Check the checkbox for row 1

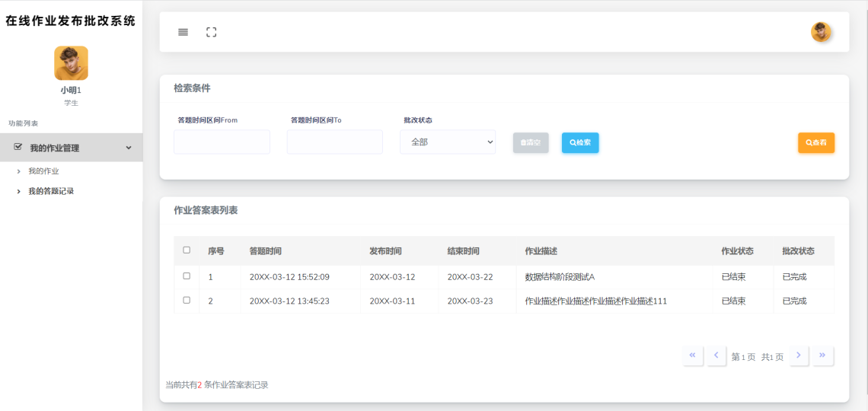tap(187, 276)
